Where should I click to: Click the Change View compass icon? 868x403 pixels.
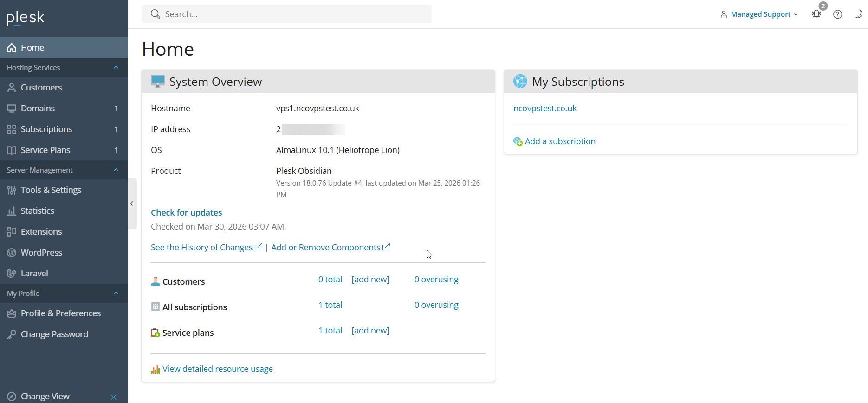[x=12, y=397]
